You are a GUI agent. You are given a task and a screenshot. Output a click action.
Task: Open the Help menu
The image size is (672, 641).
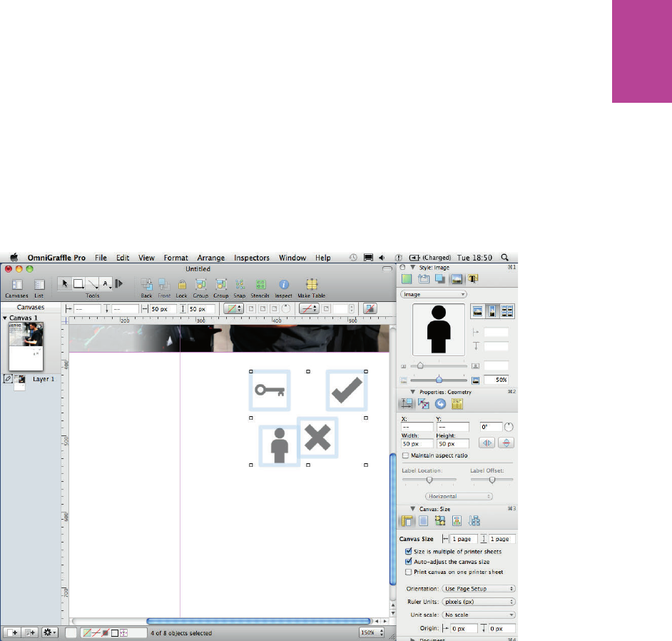[322, 258]
